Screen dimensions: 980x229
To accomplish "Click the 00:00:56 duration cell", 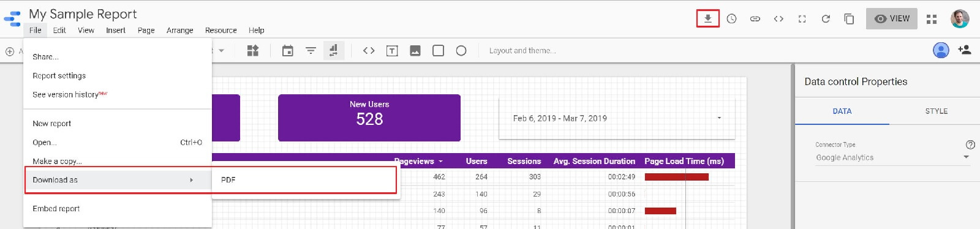I will pos(622,194).
